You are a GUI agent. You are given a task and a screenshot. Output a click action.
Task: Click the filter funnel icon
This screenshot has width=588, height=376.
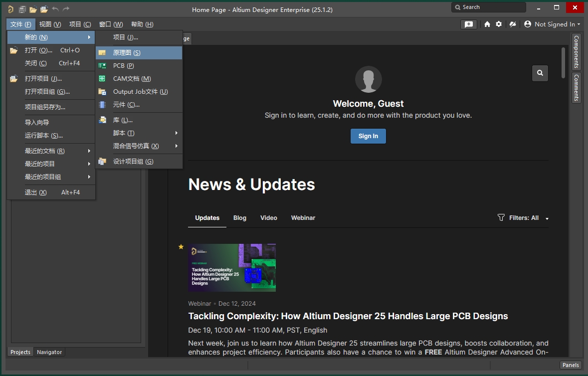pyautogui.click(x=501, y=217)
